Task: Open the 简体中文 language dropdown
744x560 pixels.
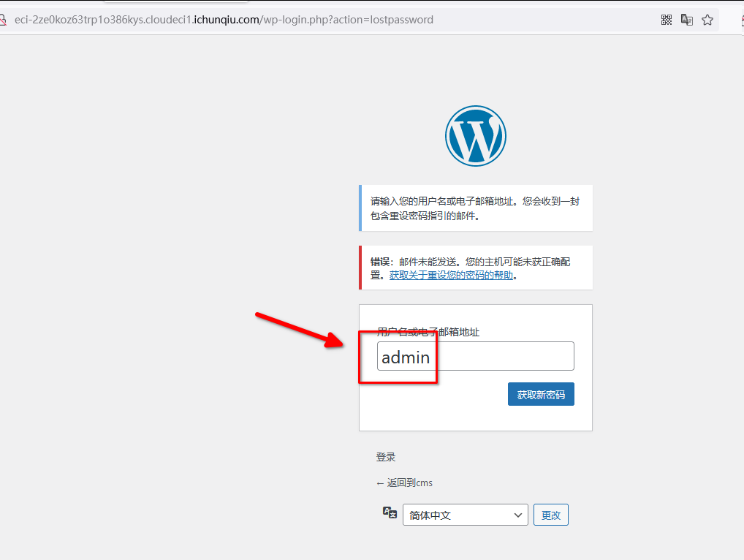Action: (x=465, y=515)
